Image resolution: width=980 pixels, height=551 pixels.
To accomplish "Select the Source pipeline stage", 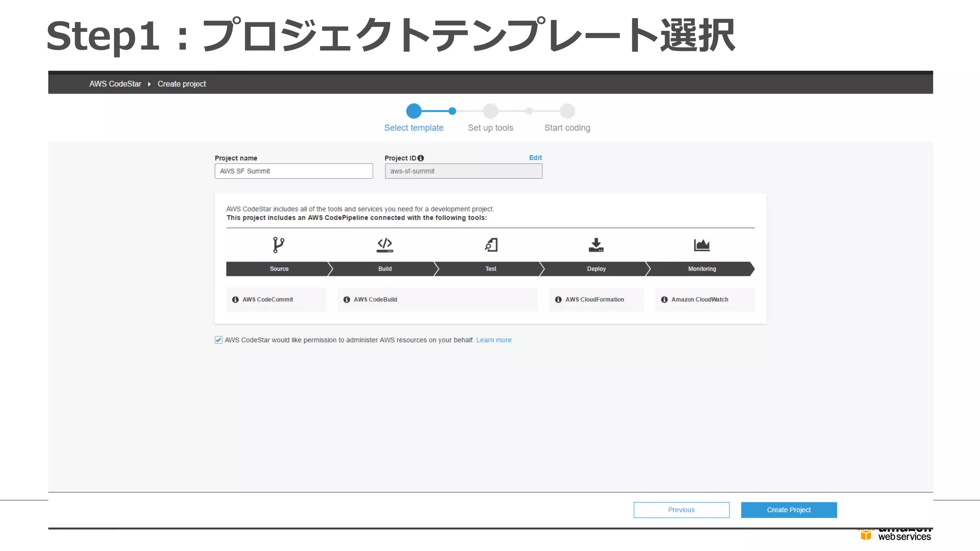I will tap(279, 269).
